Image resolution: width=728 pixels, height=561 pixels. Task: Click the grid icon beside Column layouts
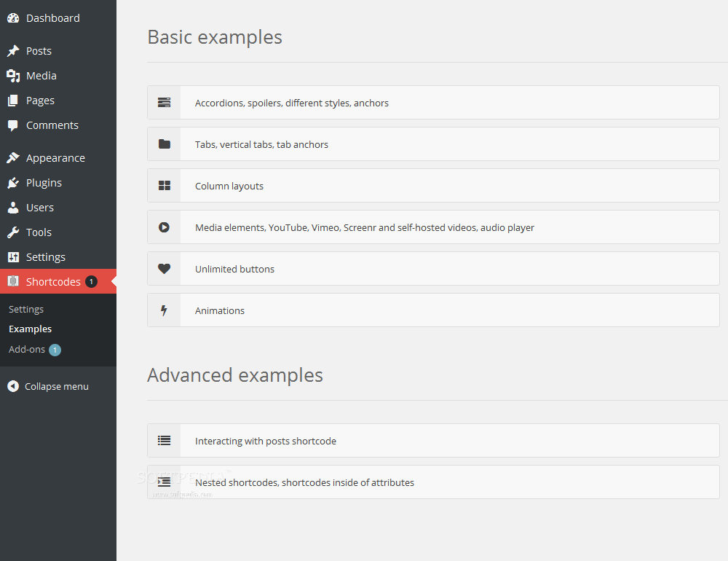[x=164, y=186]
